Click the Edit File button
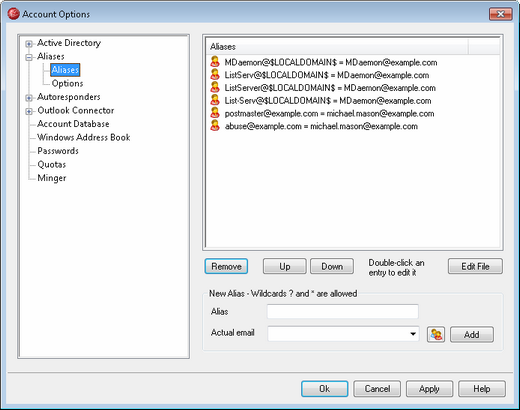This screenshot has height=410, width=520. click(475, 266)
